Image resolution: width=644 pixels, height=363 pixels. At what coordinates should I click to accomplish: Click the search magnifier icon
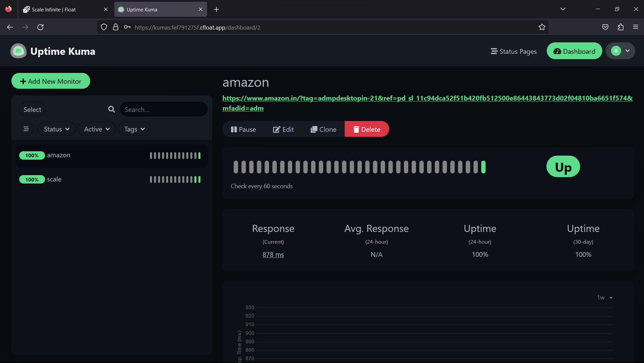point(112,109)
